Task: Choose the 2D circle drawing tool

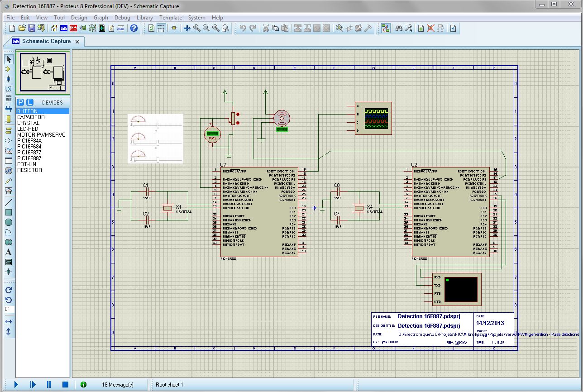Action: [x=8, y=222]
